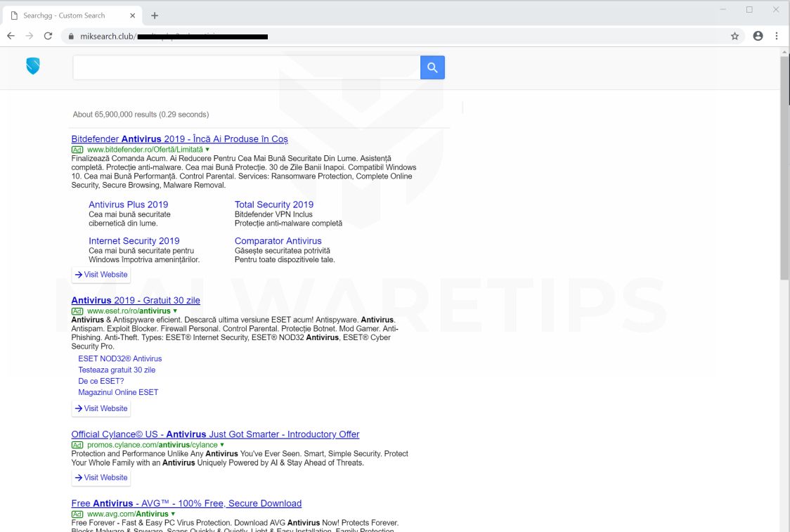Bookmark this page with the star icon
The image size is (790, 532).
[734, 36]
